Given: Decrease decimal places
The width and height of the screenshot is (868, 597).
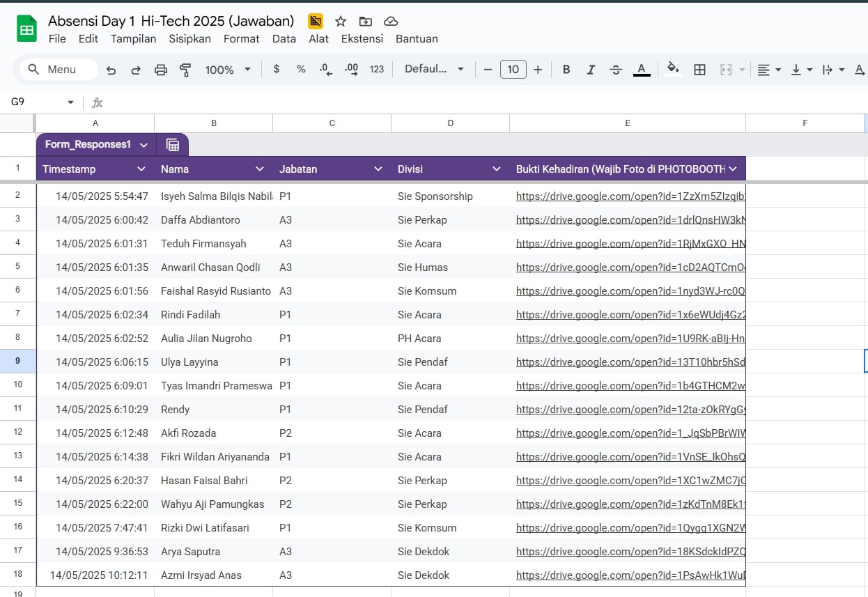Looking at the screenshot, I should [325, 69].
